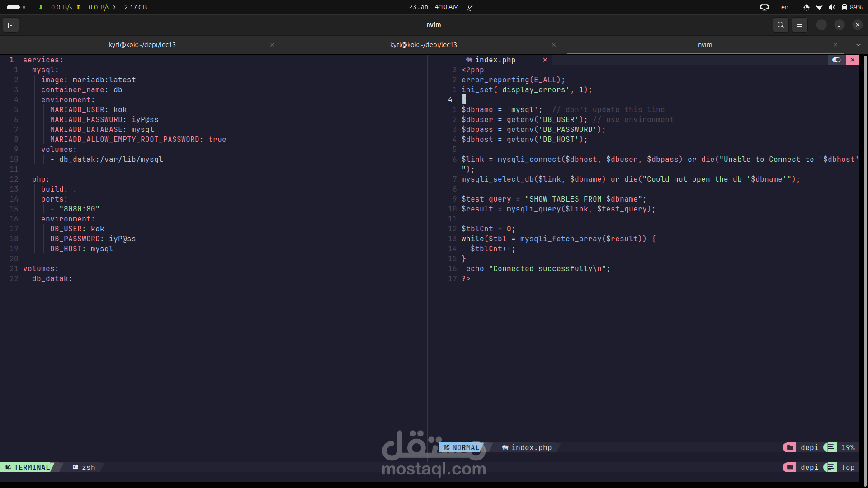The height and width of the screenshot is (488, 868).
Task: Click the document-lines icon next to 19%
Action: click(x=830, y=447)
